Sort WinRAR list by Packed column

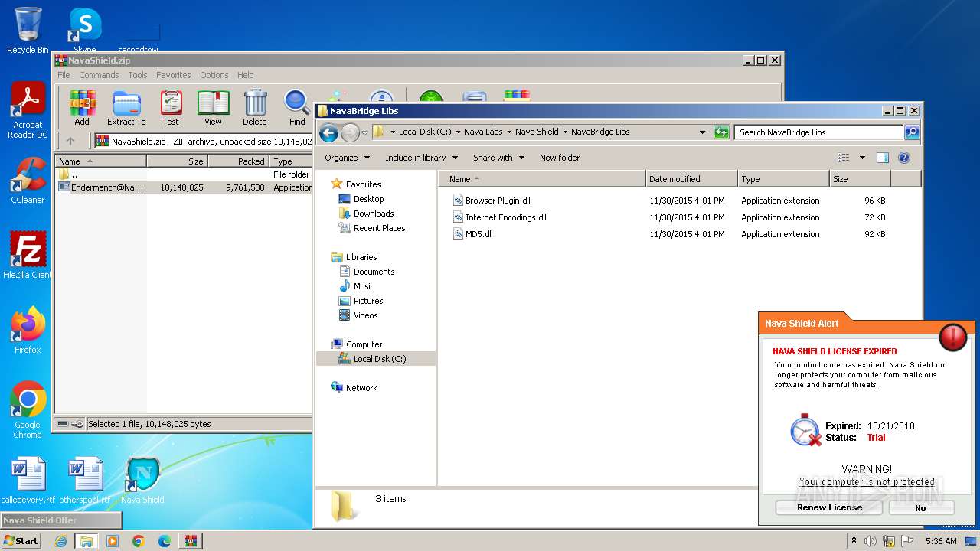pyautogui.click(x=238, y=161)
